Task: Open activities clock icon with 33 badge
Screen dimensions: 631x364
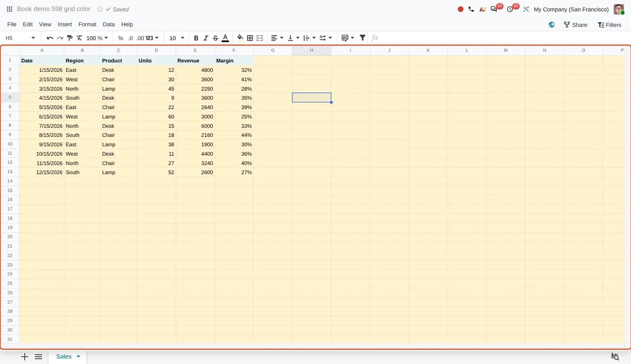Action: (510, 9)
